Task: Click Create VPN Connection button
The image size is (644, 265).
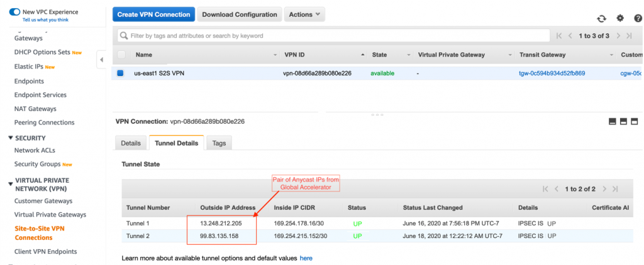Action: pos(153,14)
